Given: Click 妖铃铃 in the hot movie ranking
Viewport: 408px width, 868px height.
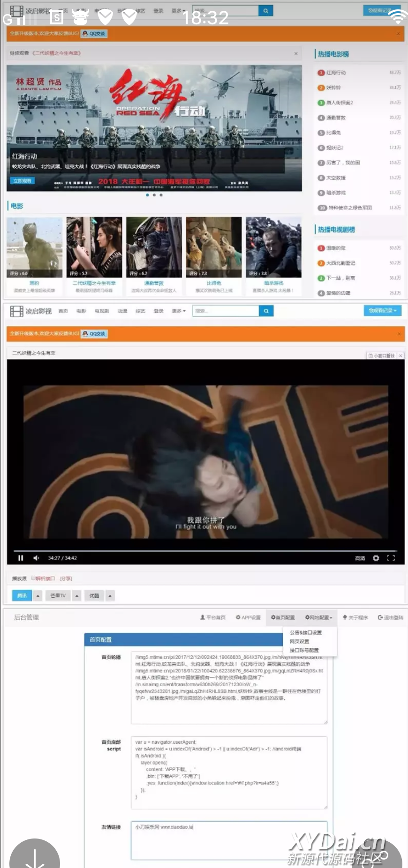Looking at the screenshot, I should pyautogui.click(x=333, y=88).
